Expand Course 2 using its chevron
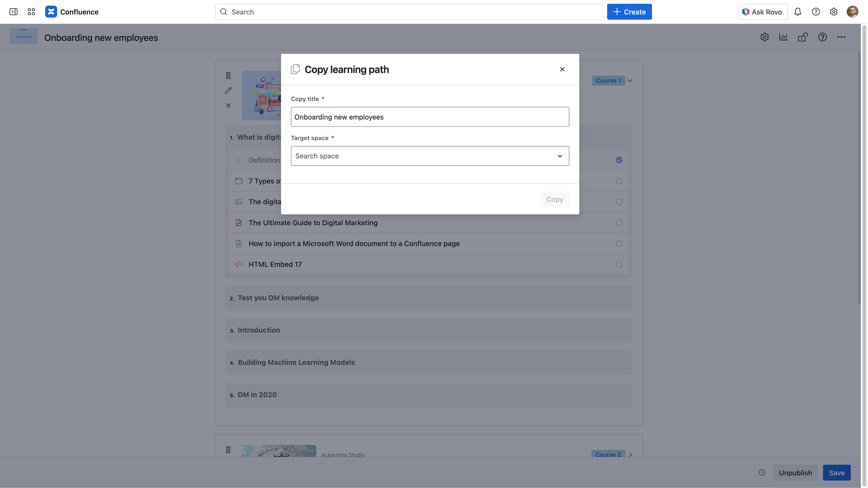The height and width of the screenshot is (488, 868). [631, 455]
